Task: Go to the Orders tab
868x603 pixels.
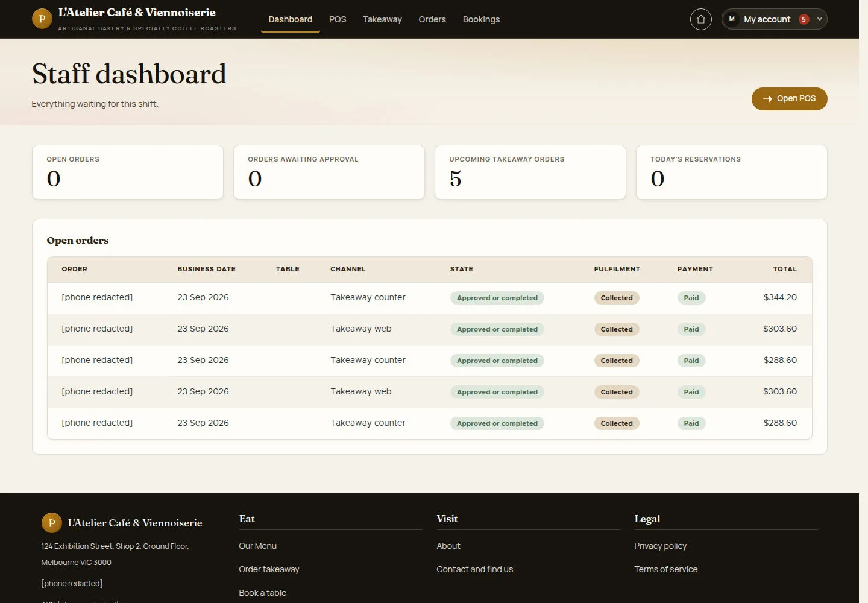Action: (432, 19)
